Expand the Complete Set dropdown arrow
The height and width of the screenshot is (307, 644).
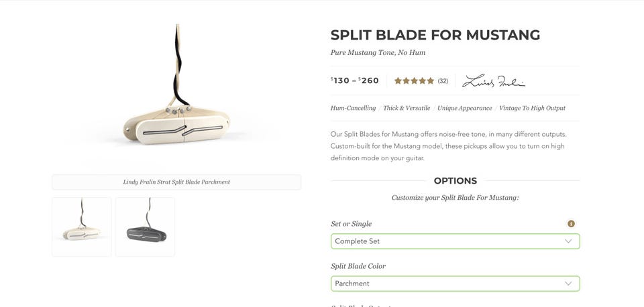click(568, 241)
